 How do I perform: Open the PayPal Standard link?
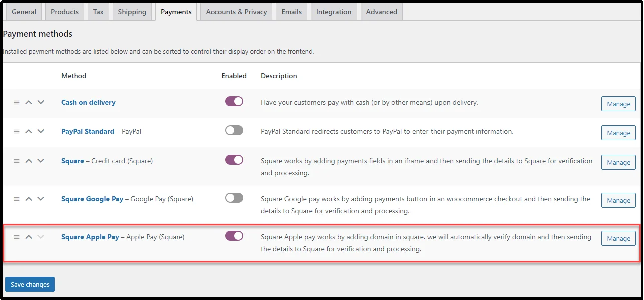[88, 131]
